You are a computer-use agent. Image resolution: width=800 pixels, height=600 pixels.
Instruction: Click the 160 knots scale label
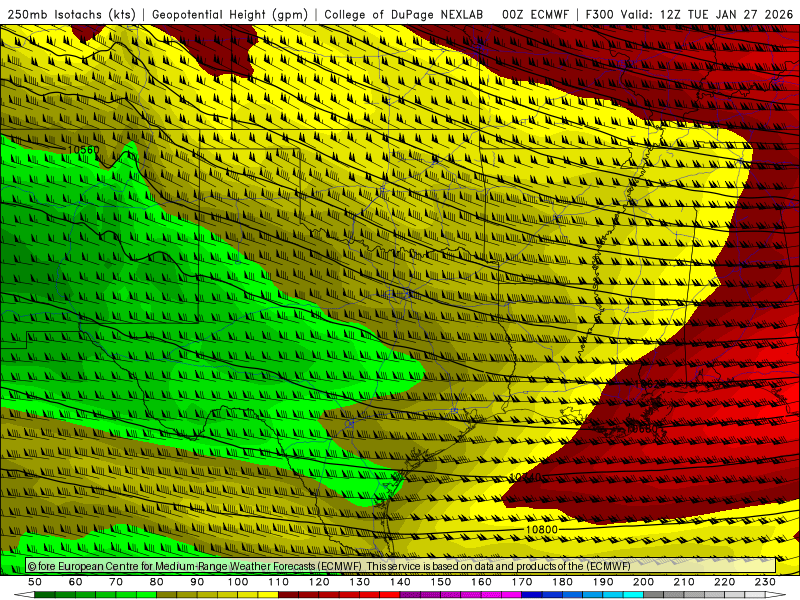click(481, 582)
